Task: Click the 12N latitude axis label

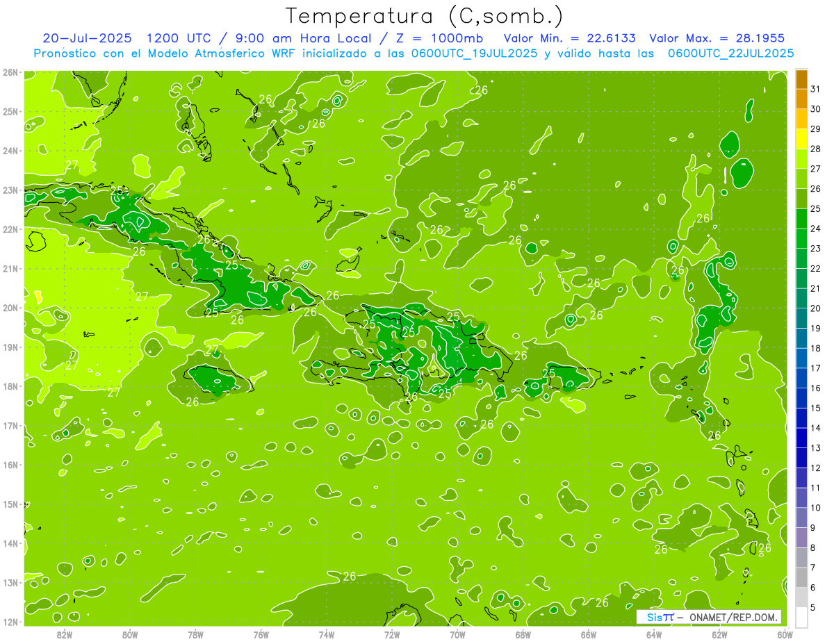Action: [x=10, y=622]
